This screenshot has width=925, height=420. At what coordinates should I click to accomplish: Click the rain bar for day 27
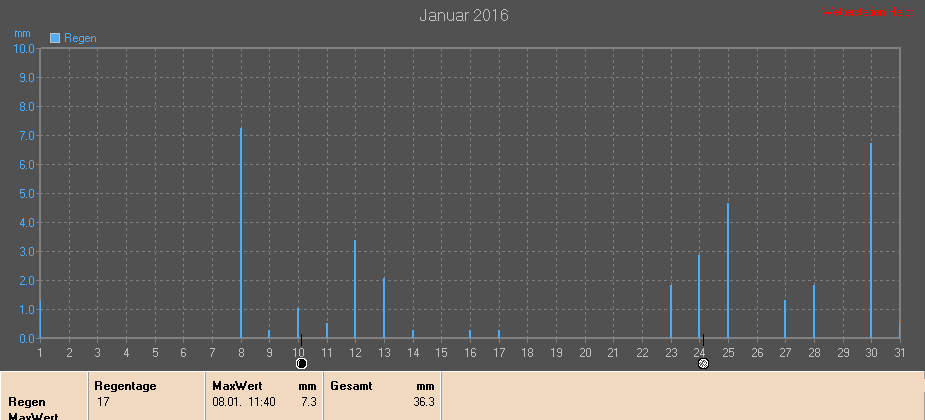click(785, 319)
